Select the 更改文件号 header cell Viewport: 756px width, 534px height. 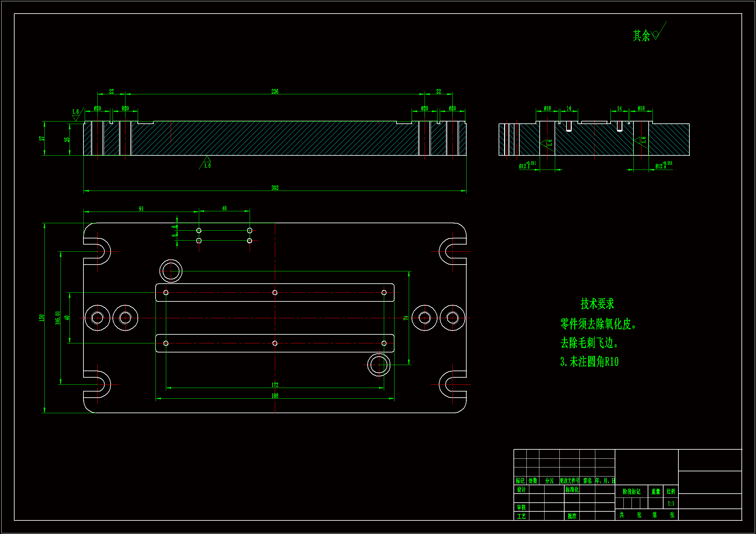click(569, 481)
